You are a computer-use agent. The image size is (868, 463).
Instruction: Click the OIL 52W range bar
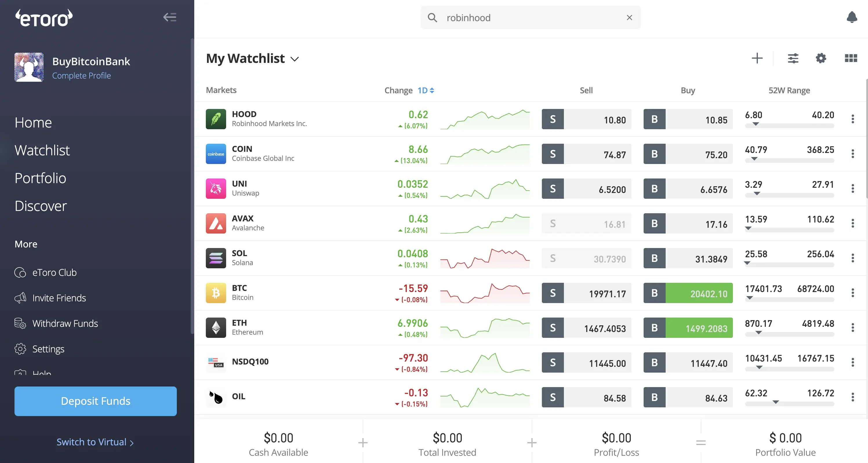pos(789,404)
